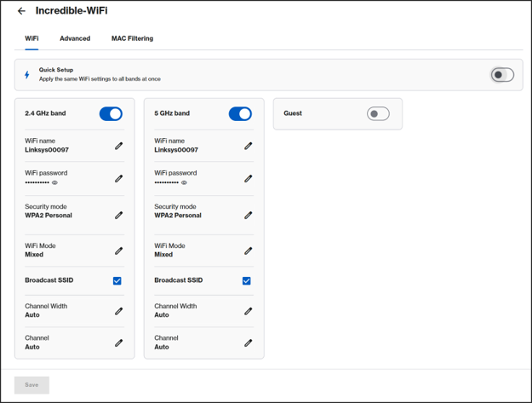Uncheck Broadcast SSID for 5 GHz

tap(247, 281)
